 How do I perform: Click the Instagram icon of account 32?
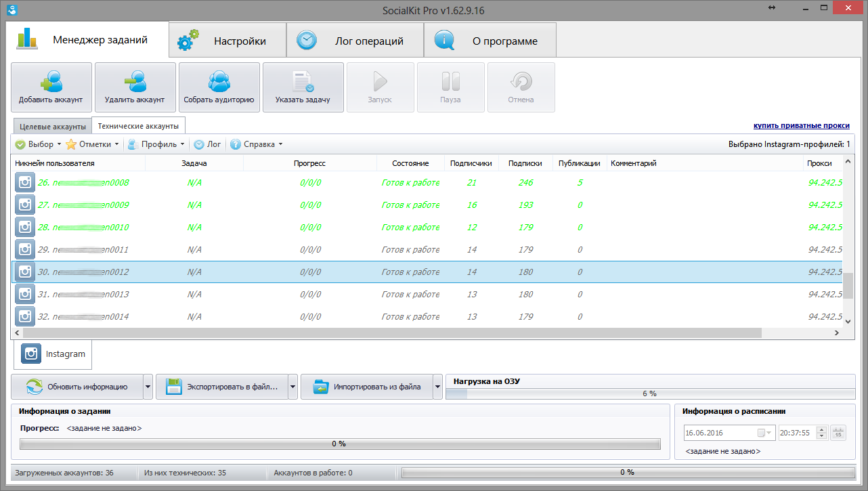pyautogui.click(x=25, y=317)
